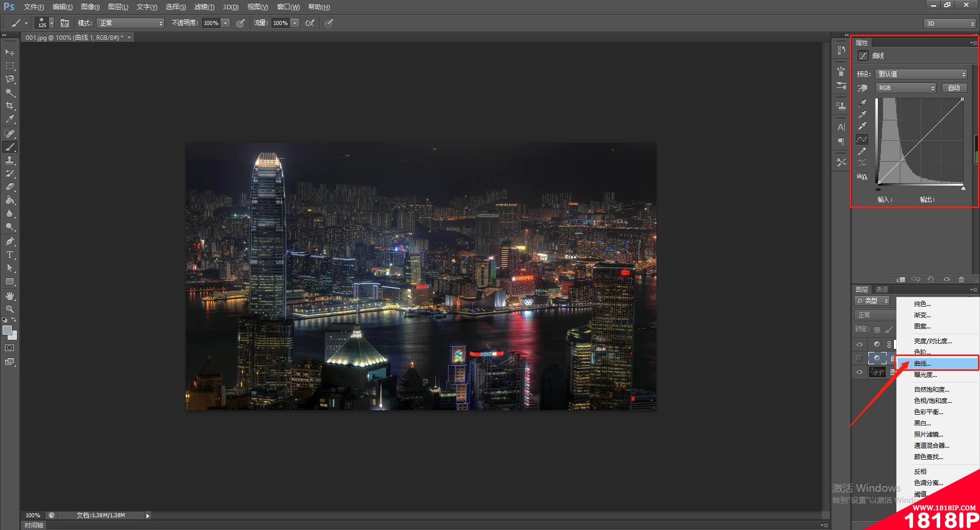Select the Blur tool

click(10, 214)
